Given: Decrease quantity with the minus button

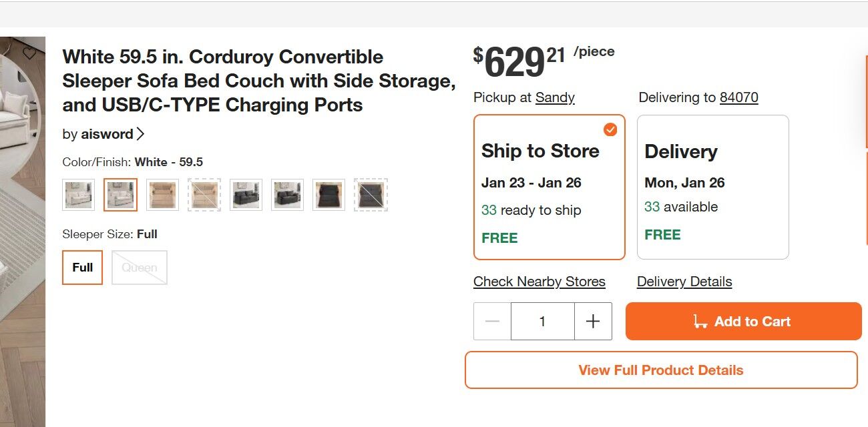Looking at the screenshot, I should point(492,322).
